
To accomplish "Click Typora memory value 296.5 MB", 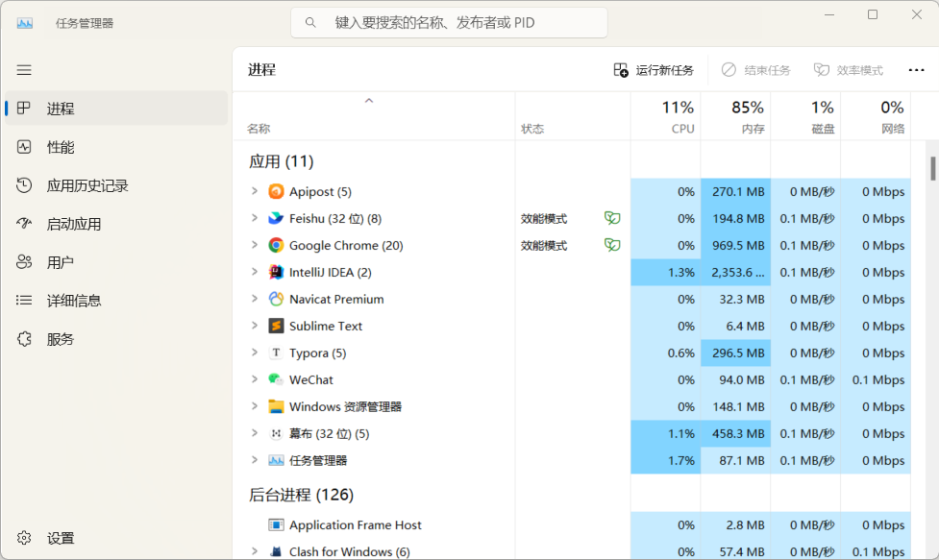I will [x=738, y=353].
